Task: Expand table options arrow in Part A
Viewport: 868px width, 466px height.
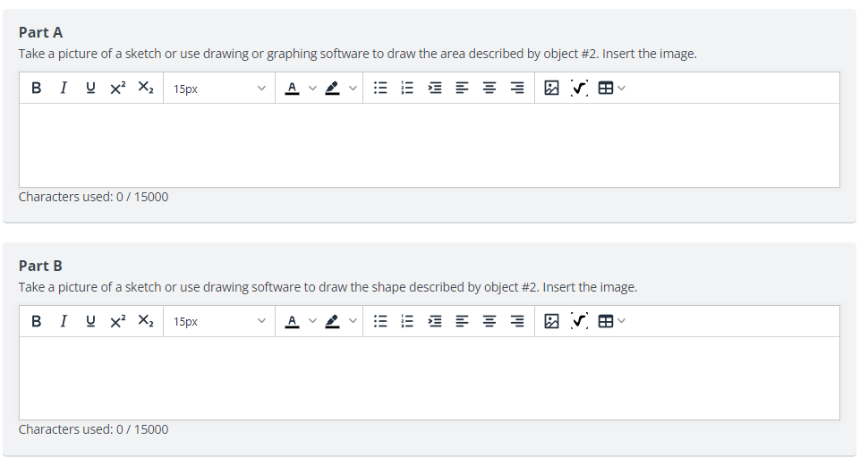Action: point(622,88)
